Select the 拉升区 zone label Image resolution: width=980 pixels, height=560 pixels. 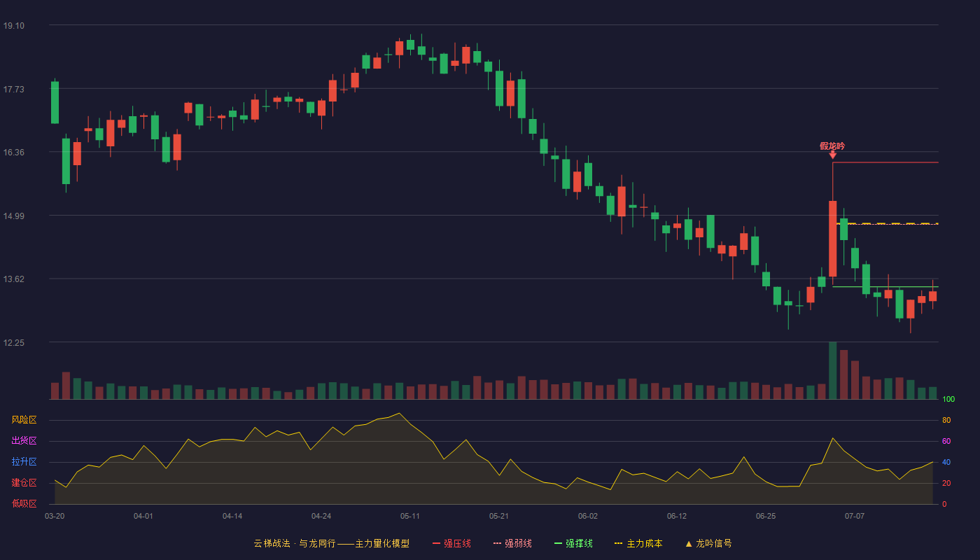click(24, 462)
